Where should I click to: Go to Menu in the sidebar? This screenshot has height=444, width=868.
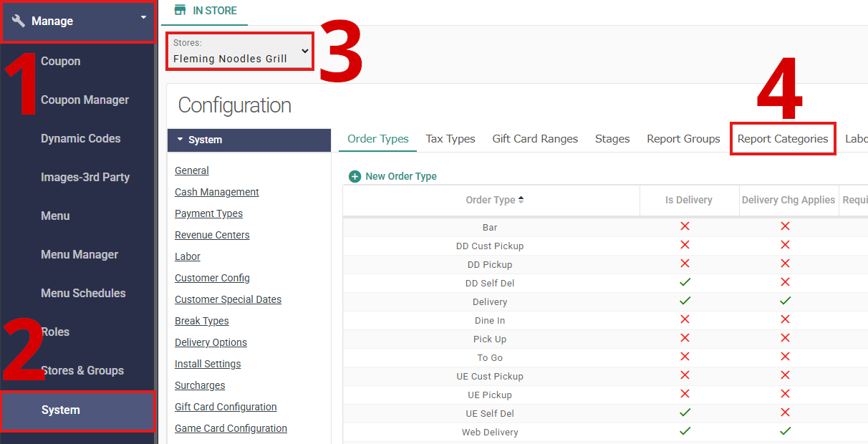point(55,216)
